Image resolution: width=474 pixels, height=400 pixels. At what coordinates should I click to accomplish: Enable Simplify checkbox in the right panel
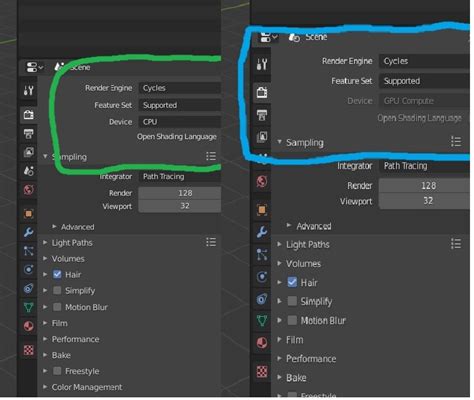point(292,301)
